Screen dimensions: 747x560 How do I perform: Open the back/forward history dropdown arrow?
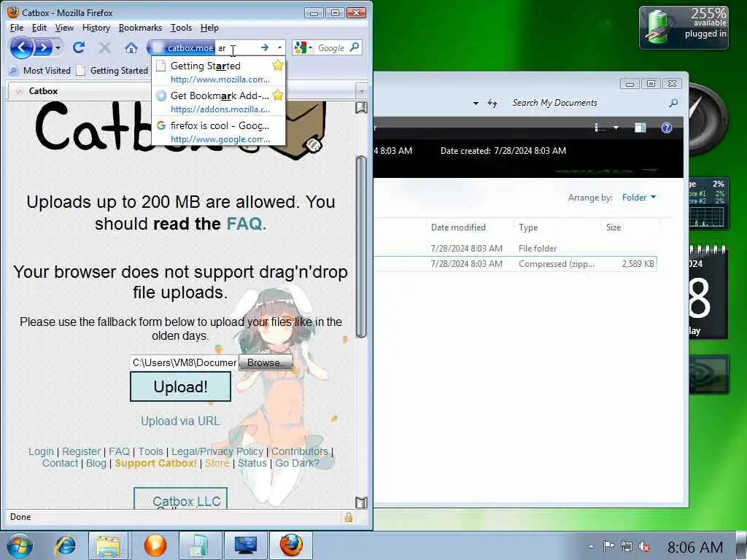58,47
